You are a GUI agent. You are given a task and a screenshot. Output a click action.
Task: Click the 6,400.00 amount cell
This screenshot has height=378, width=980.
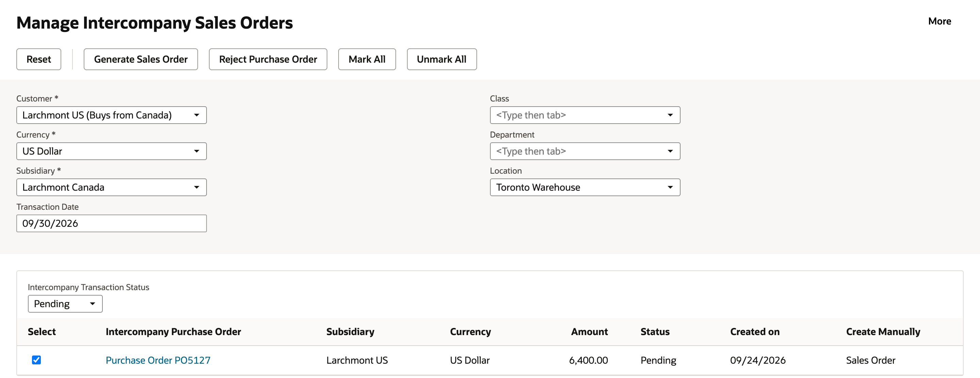click(588, 360)
